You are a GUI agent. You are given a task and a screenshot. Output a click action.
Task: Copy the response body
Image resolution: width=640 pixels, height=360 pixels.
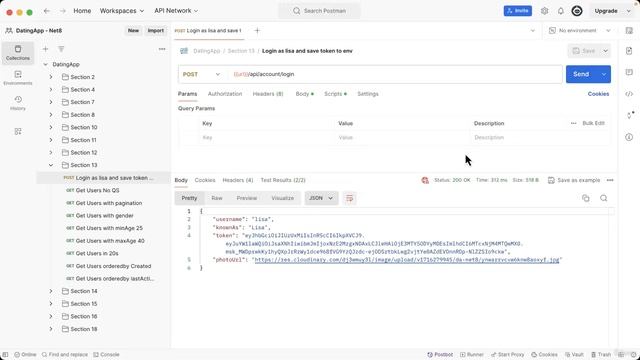pyautogui.click(x=586, y=198)
